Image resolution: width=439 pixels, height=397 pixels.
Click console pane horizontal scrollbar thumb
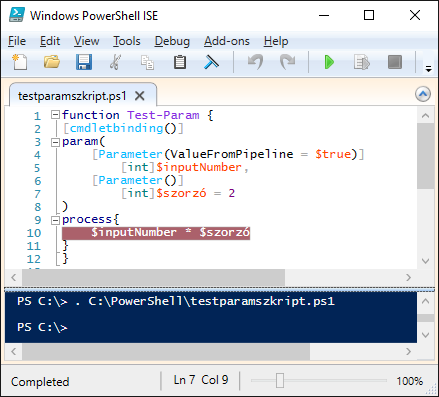point(166,351)
